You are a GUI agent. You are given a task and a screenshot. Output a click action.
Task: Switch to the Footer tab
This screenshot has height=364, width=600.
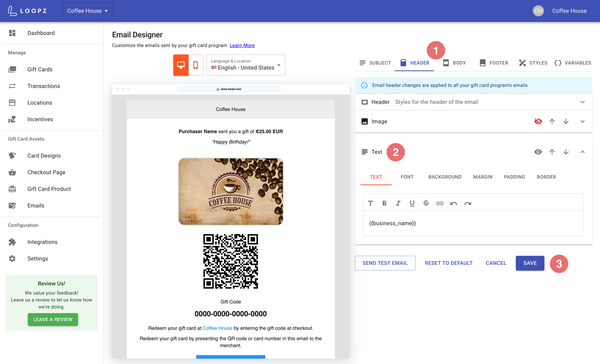[x=494, y=63]
